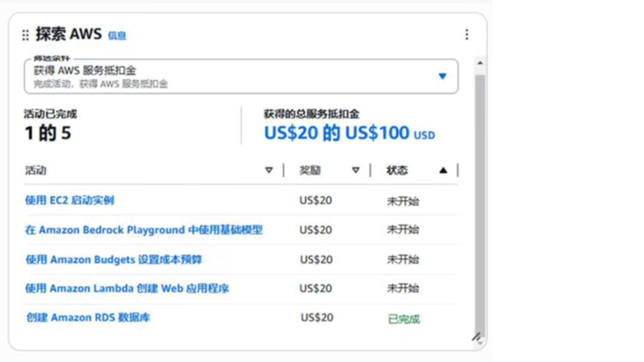Screen dimensions: 644x362
Task: Toggle the 状态 column ascending sort arrow
Action: pyautogui.click(x=443, y=170)
